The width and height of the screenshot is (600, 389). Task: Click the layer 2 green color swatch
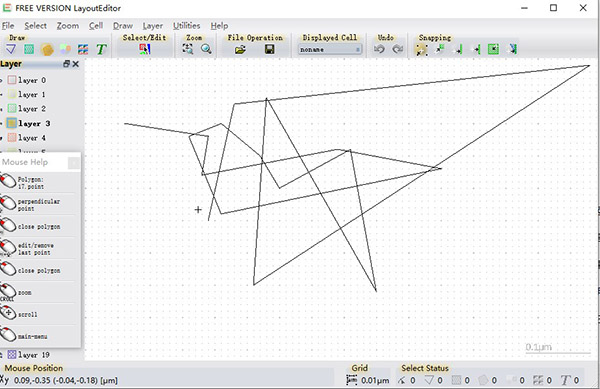coord(12,109)
